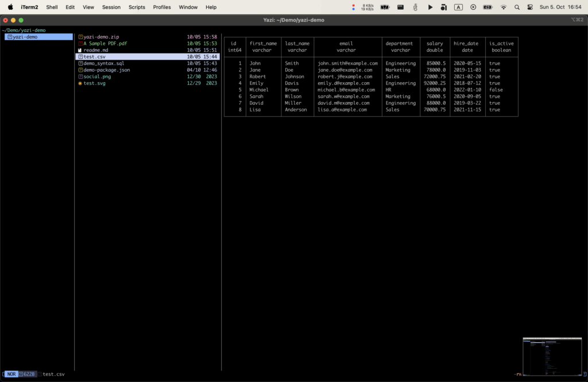Click the network throughput display in the macOS menu bar
The width and height of the screenshot is (588, 382).
pyautogui.click(x=364, y=7)
